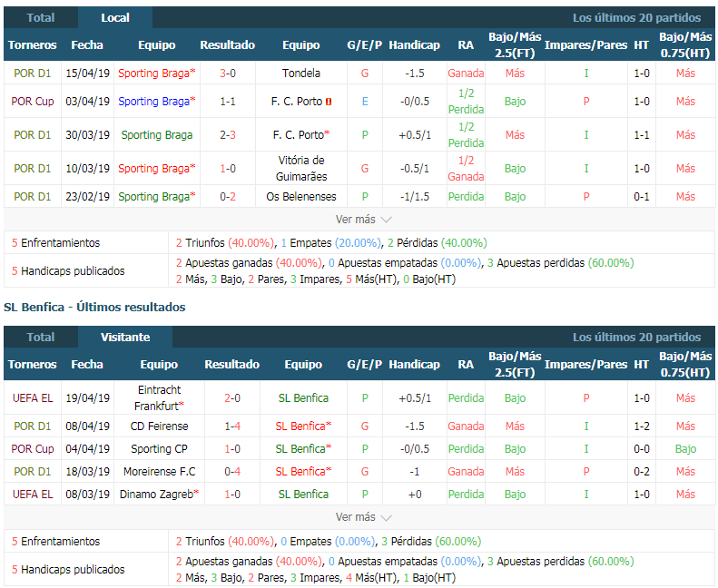Viewport: 718px width, 588px height.
Task: Expand Ver más under the Sporting Braga table
Action: click(x=364, y=220)
